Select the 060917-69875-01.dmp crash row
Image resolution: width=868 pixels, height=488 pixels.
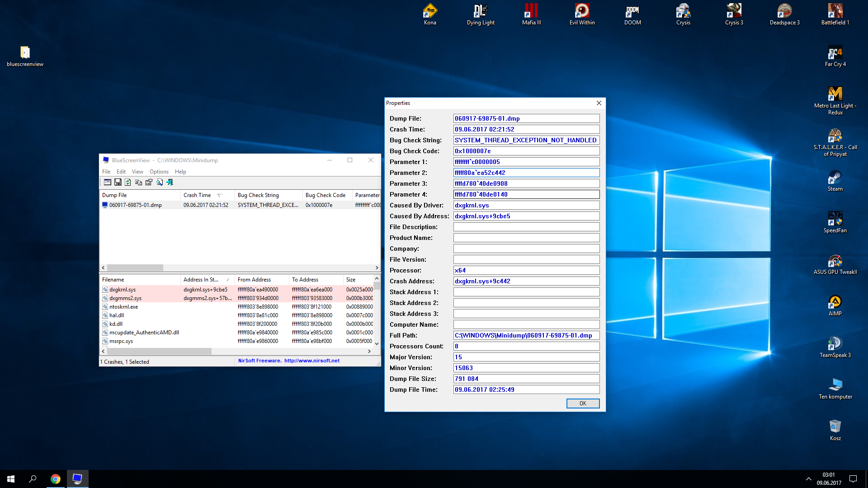coord(240,205)
